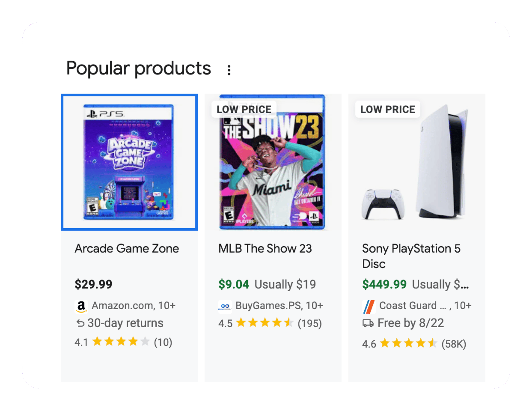This screenshot has height=411, width=532.
Task: Click the Sony PlayStation 5 Disc title
Action: [x=411, y=256]
